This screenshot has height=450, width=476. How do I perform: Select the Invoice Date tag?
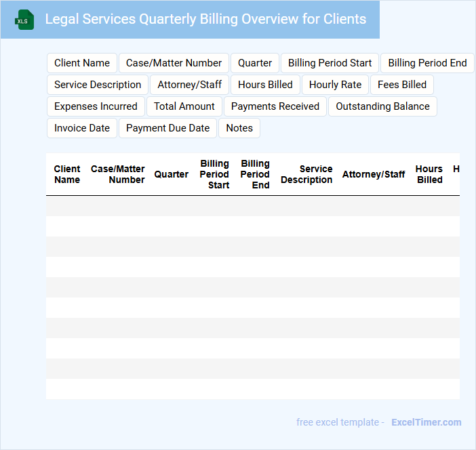point(82,128)
